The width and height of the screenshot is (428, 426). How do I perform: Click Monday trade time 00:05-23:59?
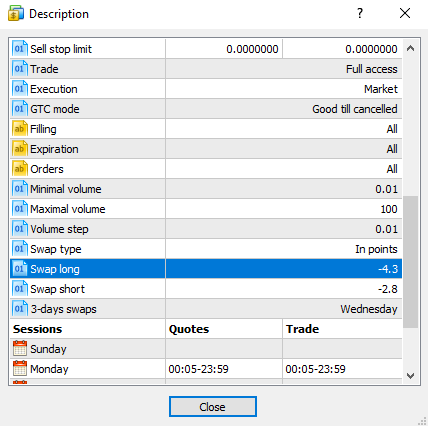pyautogui.click(x=316, y=369)
